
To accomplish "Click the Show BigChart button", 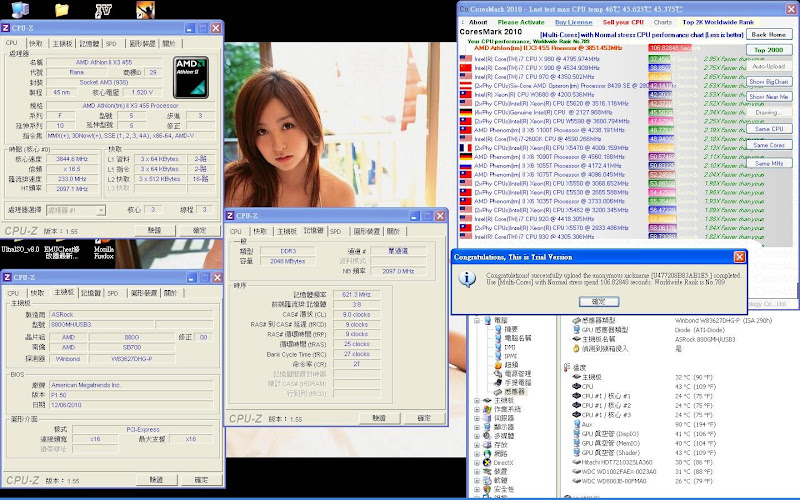I will click(x=768, y=81).
